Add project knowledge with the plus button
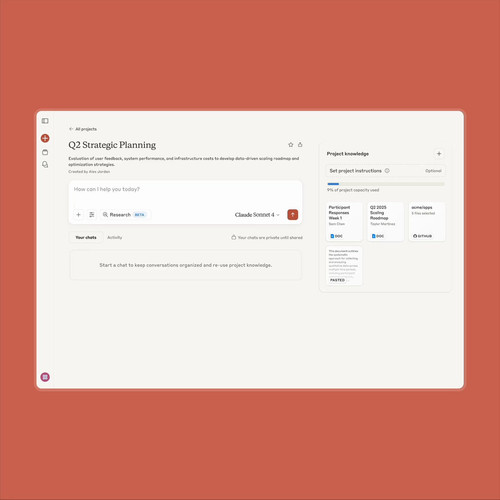500x500 pixels. pos(439,154)
